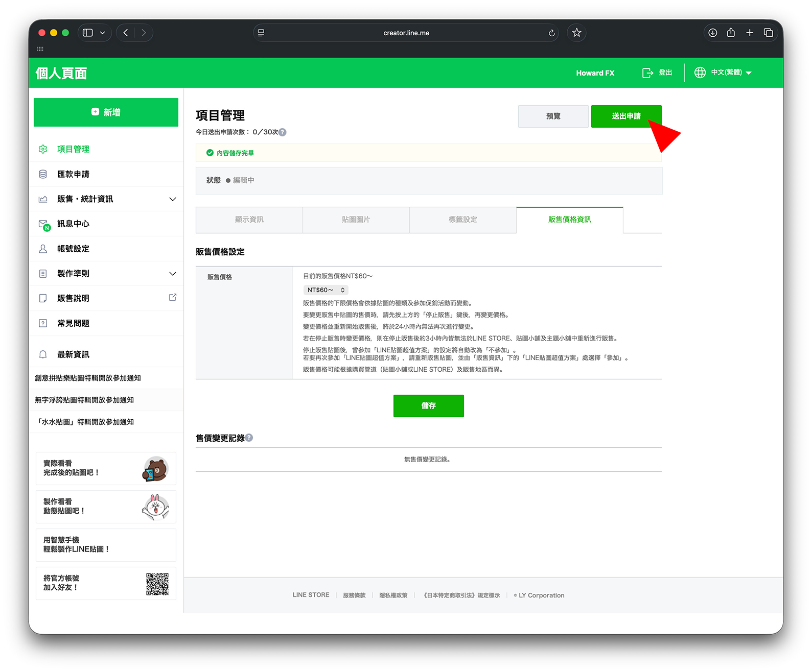Expand the 製作準則 chevron
This screenshot has height=672, width=812.
(173, 274)
